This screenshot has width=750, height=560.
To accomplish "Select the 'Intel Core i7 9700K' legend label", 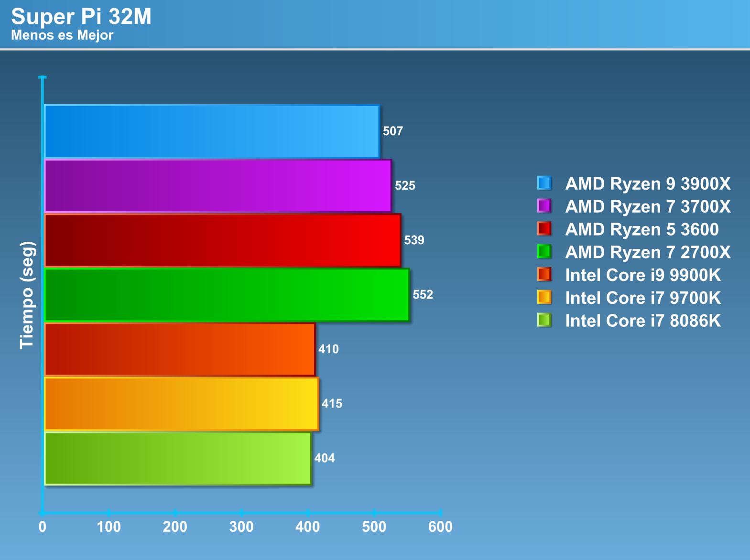I will (x=643, y=298).
